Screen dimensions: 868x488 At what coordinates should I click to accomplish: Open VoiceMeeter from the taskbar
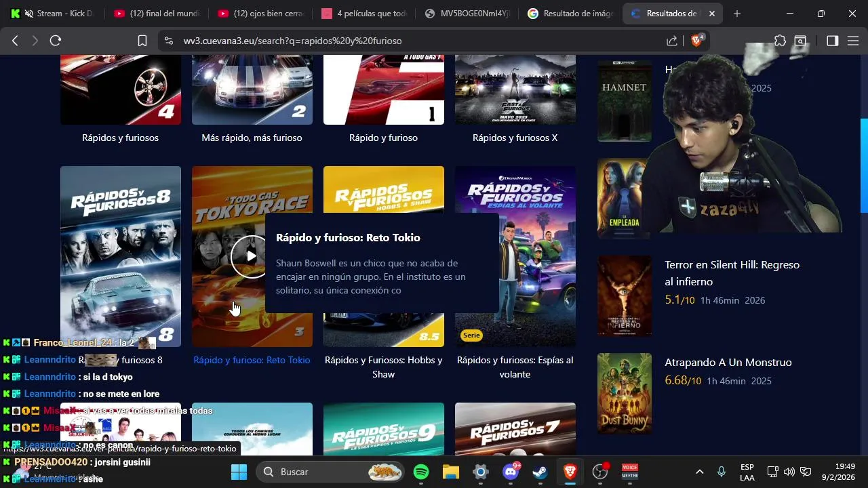click(x=630, y=472)
